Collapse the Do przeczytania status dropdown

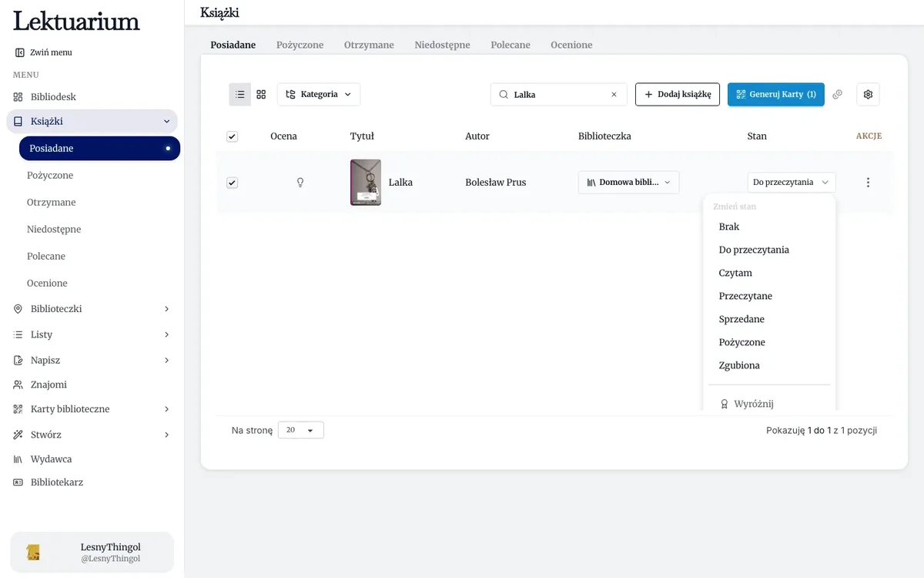click(x=792, y=183)
